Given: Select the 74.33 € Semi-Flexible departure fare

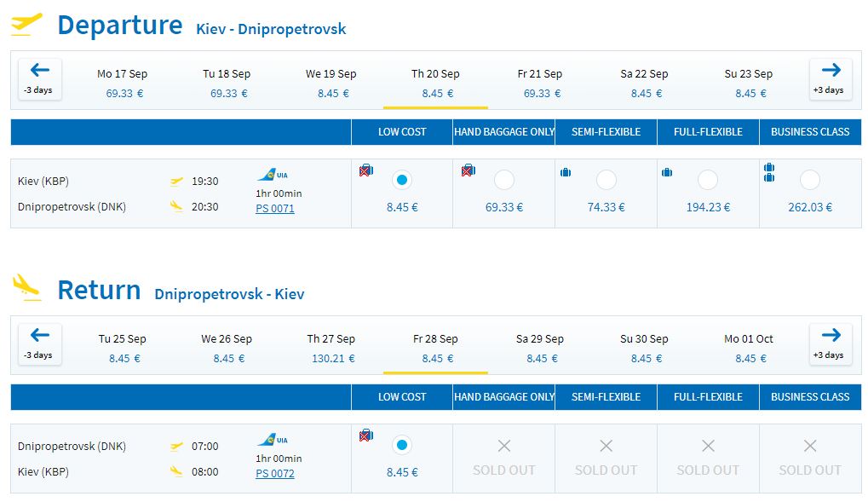Looking at the screenshot, I should pos(606,180).
